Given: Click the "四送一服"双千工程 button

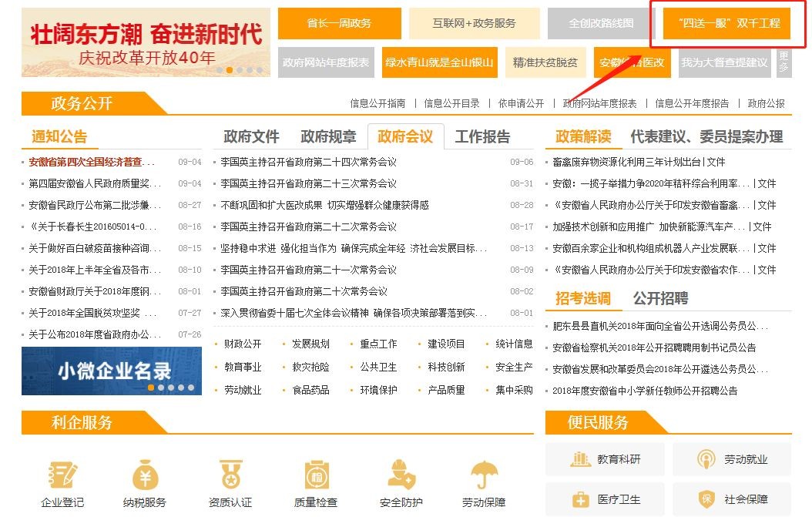Looking at the screenshot, I should [726, 23].
